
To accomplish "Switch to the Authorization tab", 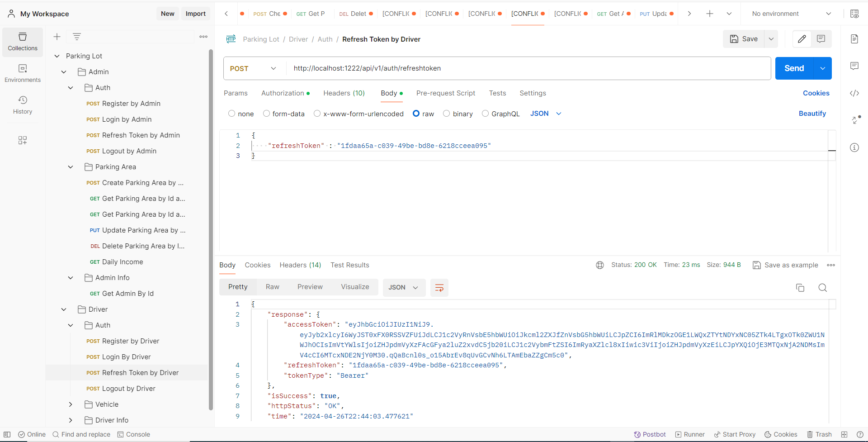I will 285,93.
